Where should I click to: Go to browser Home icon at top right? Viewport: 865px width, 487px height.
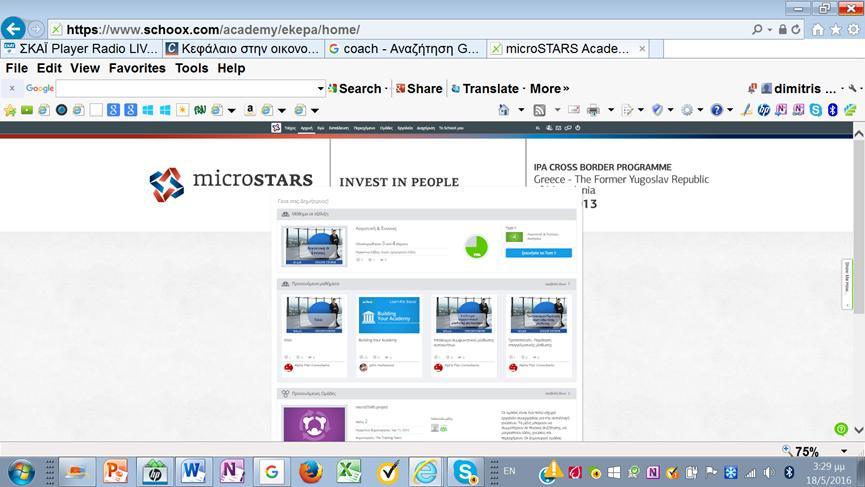tap(818, 30)
